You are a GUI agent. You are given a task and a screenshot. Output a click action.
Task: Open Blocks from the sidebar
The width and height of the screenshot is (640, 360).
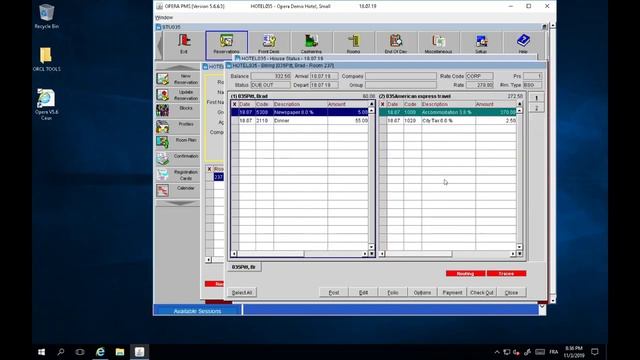(178, 111)
